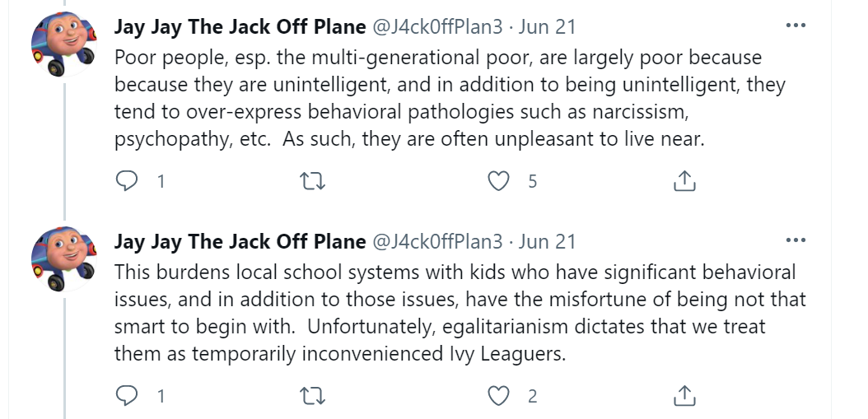This screenshot has height=419, width=868.
Task: Open the second tweet author's display name
Action: [x=240, y=242]
